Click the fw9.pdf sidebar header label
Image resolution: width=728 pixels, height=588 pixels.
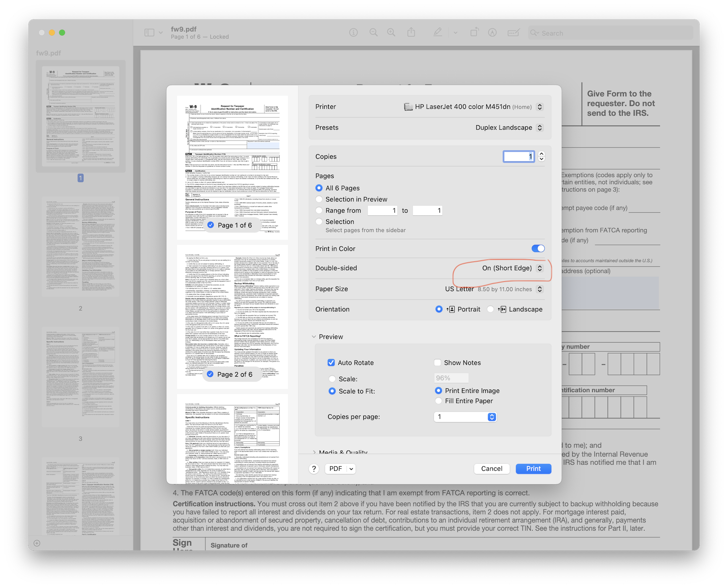point(49,53)
